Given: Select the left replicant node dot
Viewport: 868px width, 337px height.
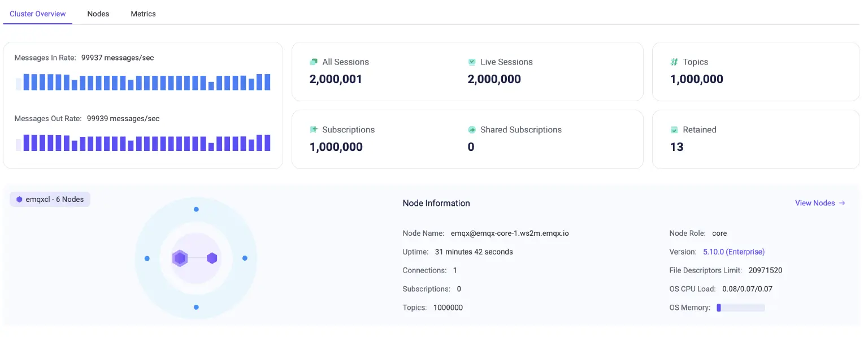Looking at the screenshot, I should (x=147, y=258).
